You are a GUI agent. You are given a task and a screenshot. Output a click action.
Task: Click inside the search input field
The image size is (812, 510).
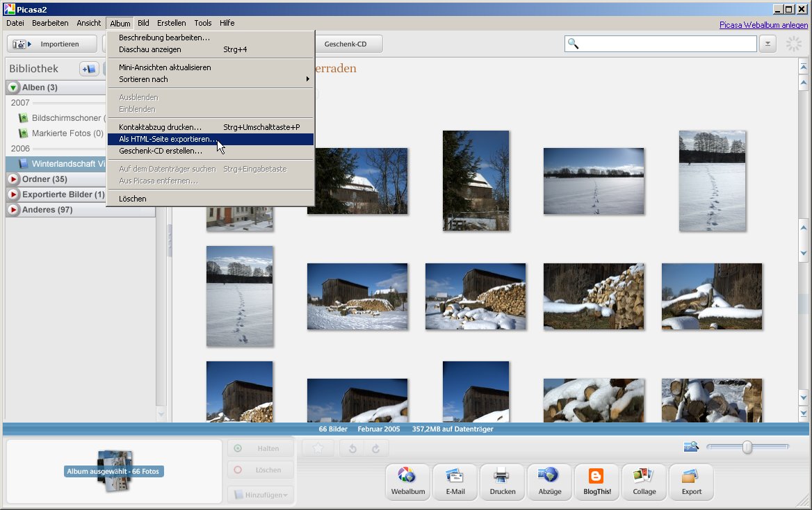[667, 44]
